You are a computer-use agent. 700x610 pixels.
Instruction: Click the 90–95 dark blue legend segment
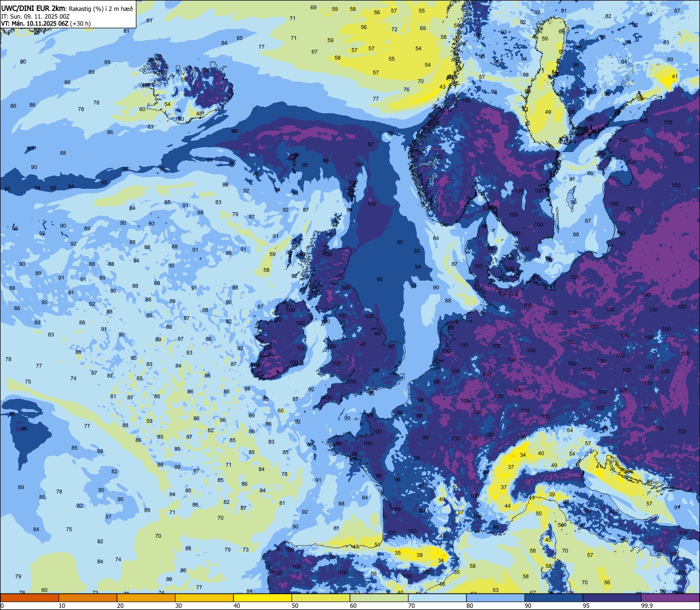pyautogui.click(x=553, y=598)
